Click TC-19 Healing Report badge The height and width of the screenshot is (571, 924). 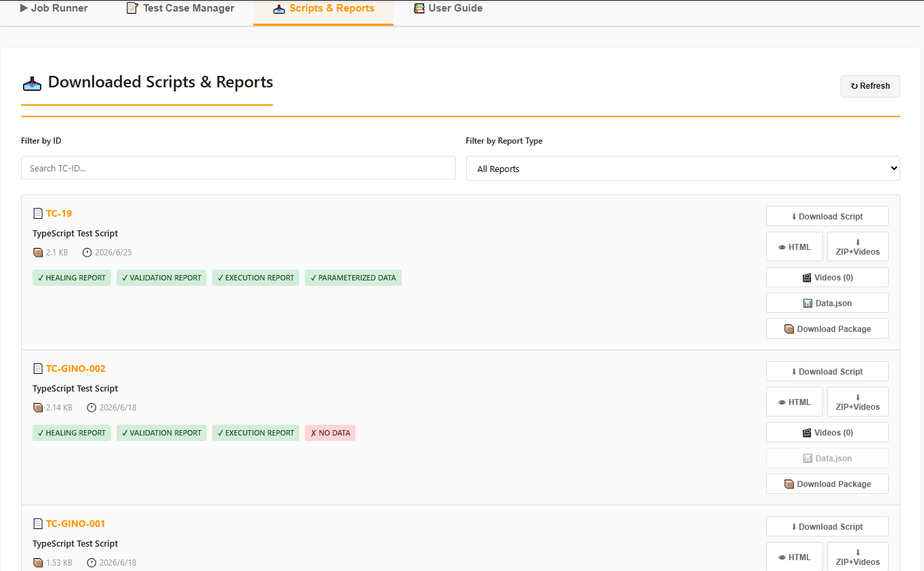72,278
